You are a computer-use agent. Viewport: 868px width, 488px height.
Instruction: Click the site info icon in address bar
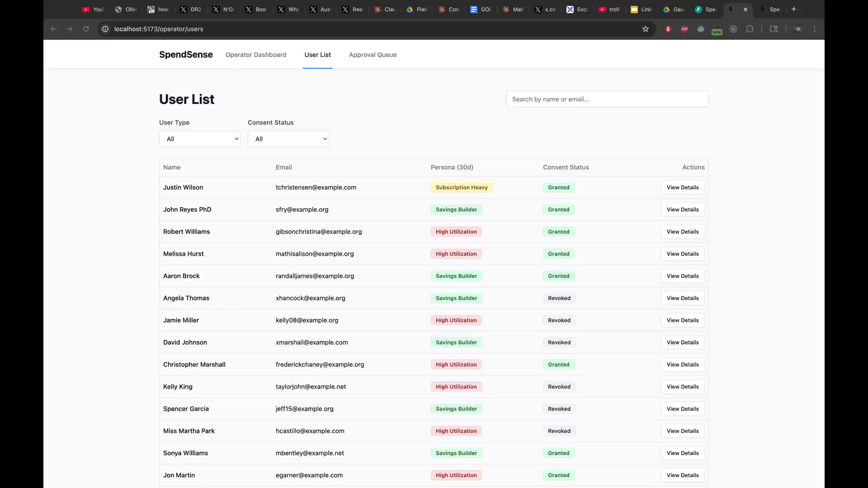click(105, 29)
